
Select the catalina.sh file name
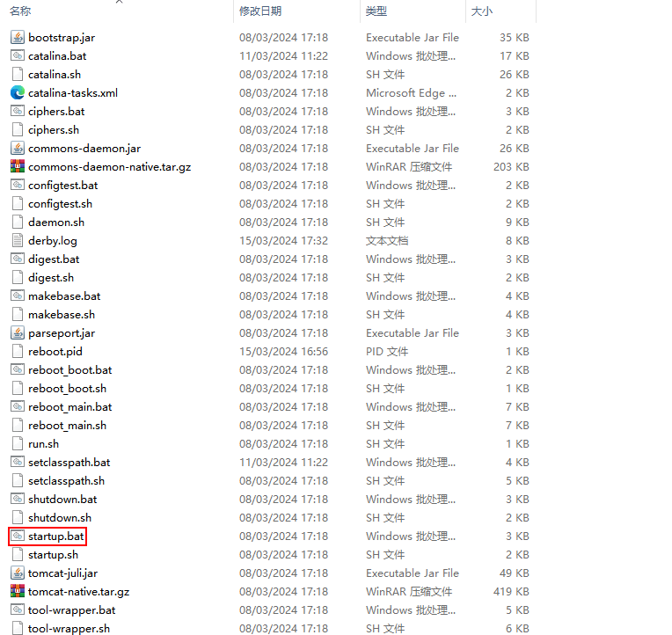56,74
